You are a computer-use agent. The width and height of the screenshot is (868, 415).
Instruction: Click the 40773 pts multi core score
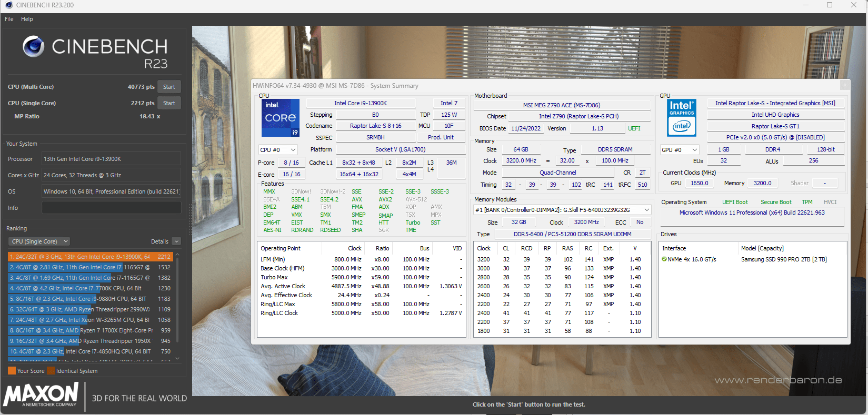pos(141,87)
